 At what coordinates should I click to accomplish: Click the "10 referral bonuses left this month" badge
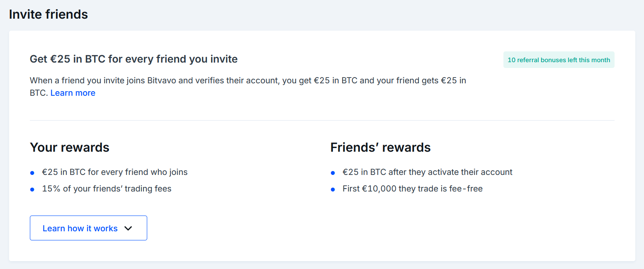(559, 60)
